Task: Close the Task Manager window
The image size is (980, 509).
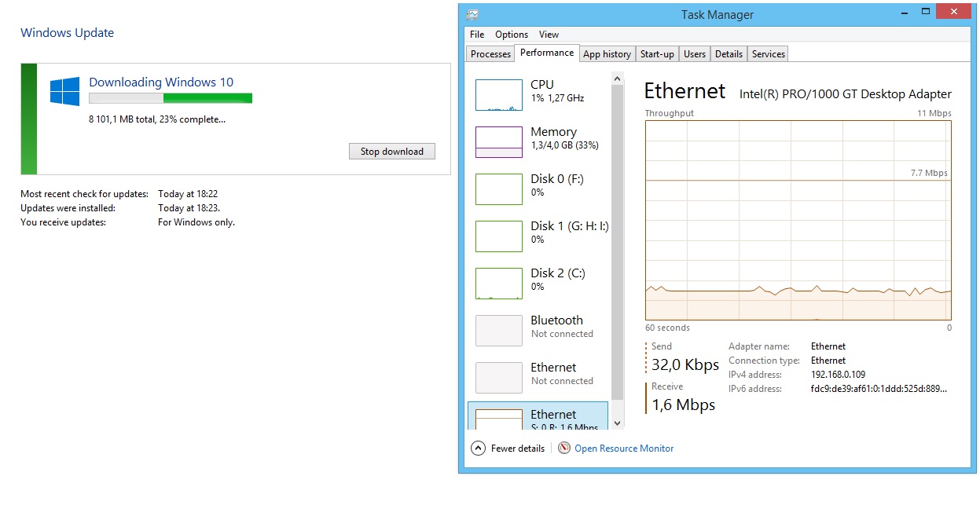Action: (954, 11)
